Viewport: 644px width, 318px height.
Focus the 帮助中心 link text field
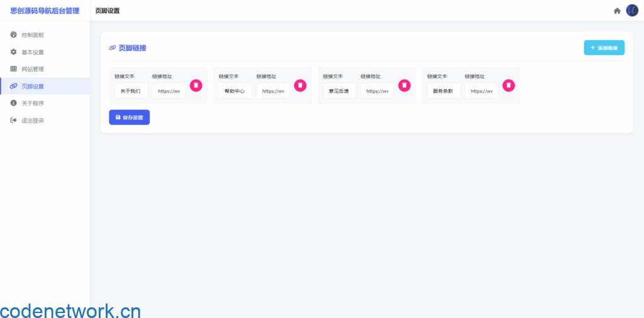click(x=235, y=91)
